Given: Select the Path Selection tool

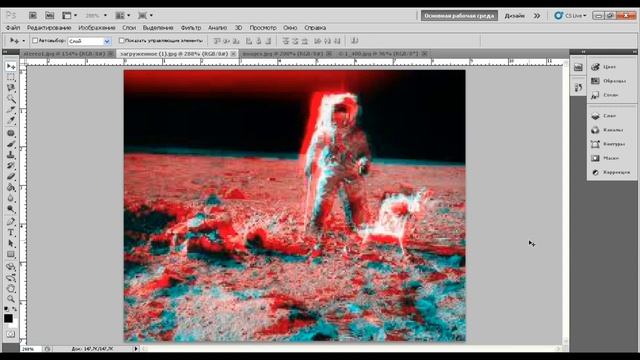Looking at the screenshot, I should point(11,244).
